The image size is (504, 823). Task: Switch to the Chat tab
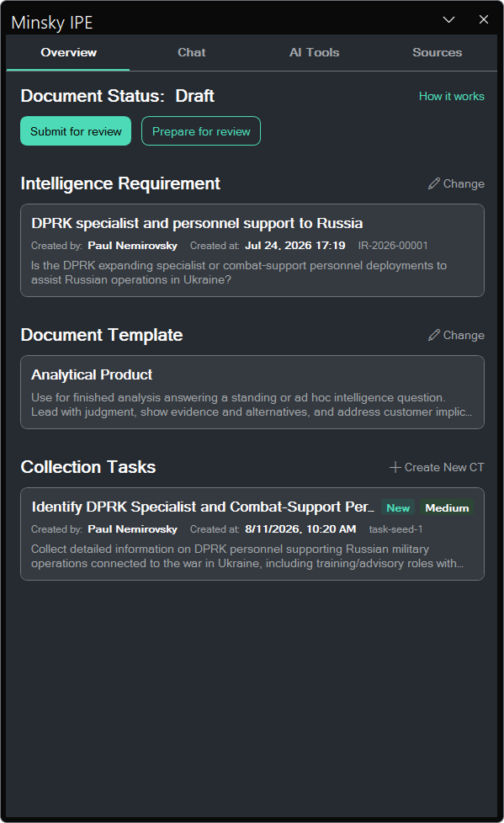(191, 52)
